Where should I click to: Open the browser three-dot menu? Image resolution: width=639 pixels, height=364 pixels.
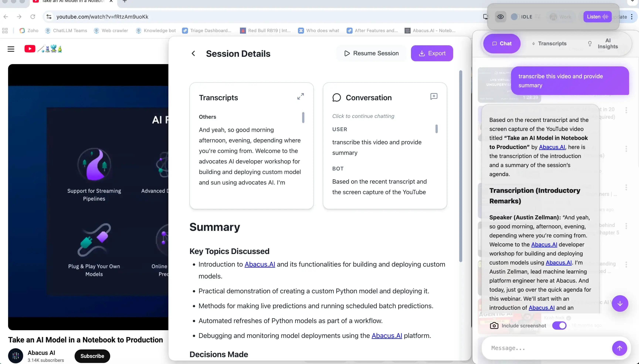[x=632, y=17]
